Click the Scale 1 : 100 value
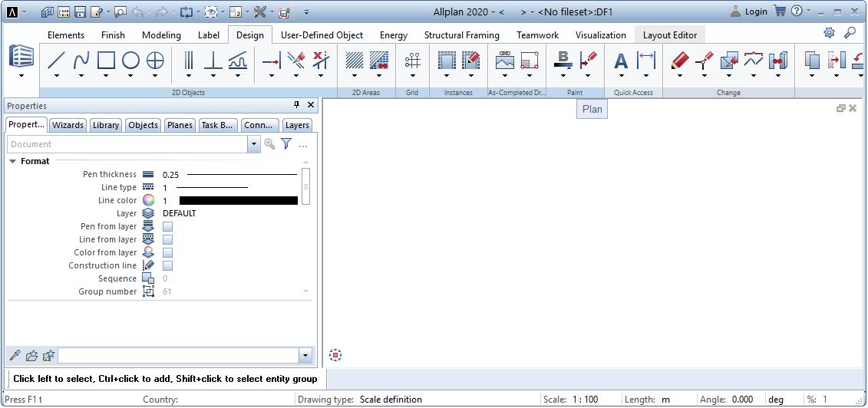 click(x=585, y=399)
